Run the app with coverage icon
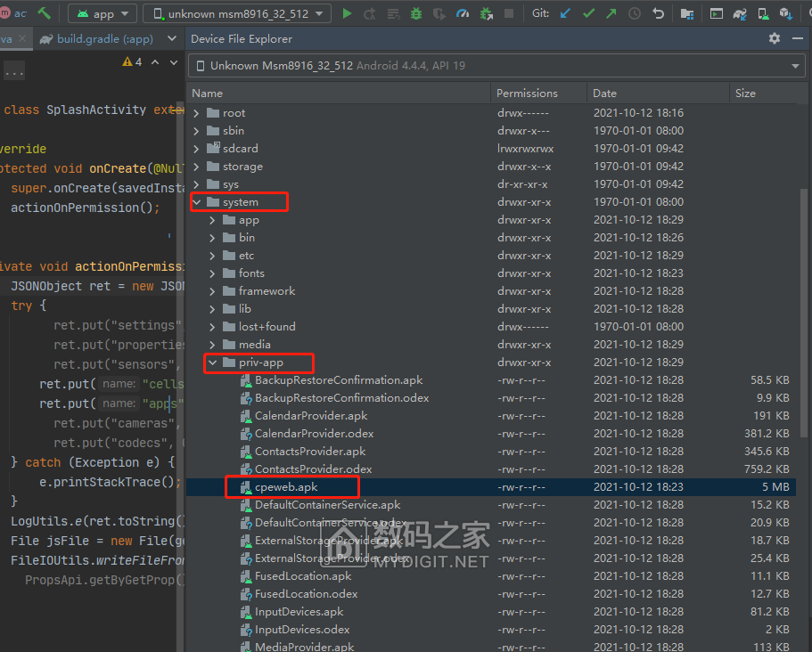Screen dimensions: 812x652 439,13
